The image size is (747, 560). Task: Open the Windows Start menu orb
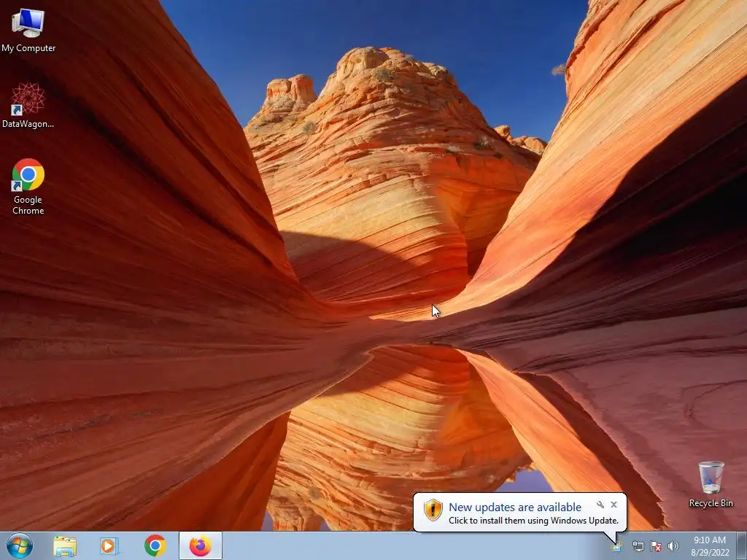pos(20,545)
